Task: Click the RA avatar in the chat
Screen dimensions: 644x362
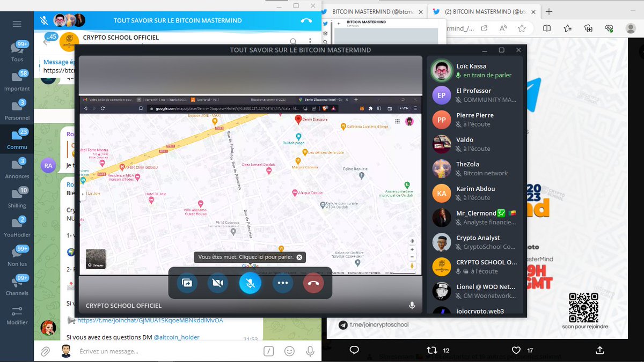Action: click(48, 166)
